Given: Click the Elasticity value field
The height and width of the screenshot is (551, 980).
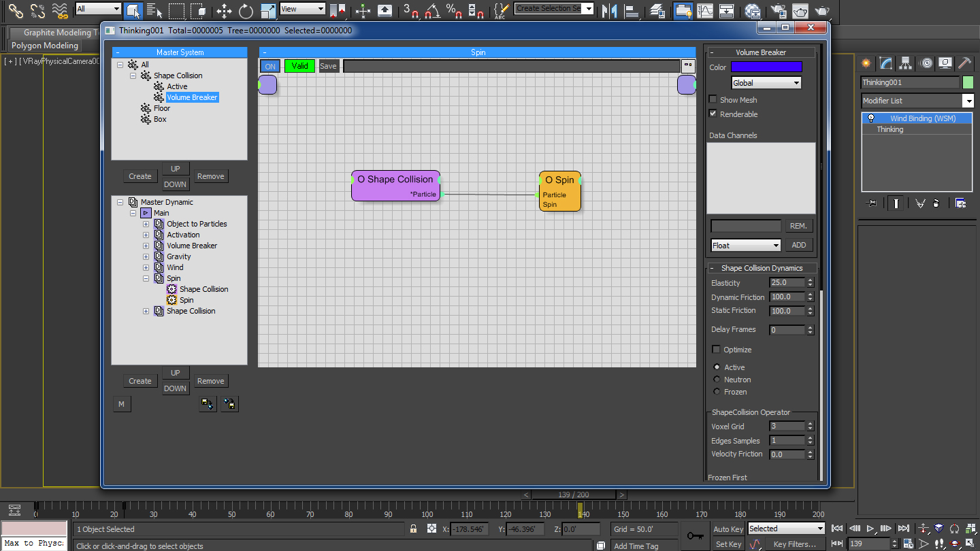Looking at the screenshot, I should point(787,282).
